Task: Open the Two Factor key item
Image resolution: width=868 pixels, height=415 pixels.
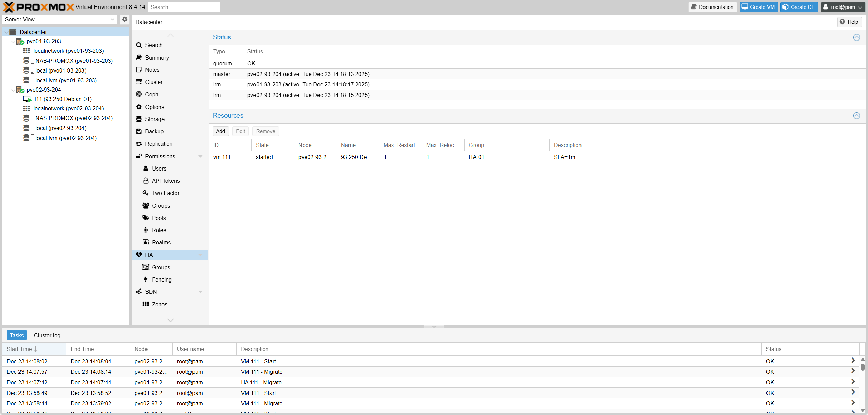Action: tap(145, 193)
